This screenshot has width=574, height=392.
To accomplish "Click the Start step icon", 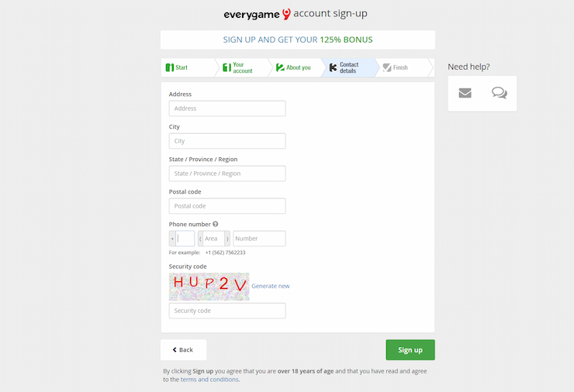I will (x=170, y=67).
